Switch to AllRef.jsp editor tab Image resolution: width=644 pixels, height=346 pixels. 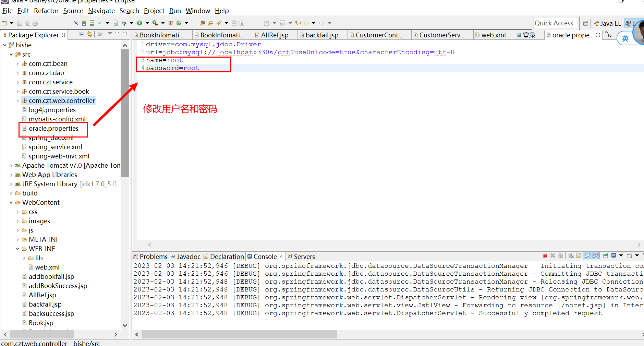click(x=275, y=35)
